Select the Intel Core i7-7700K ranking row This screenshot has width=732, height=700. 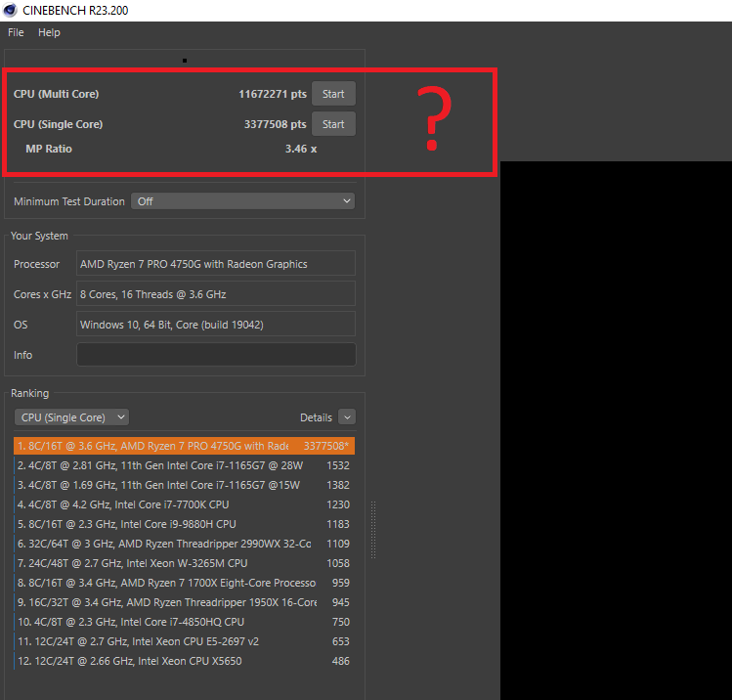coord(184,504)
